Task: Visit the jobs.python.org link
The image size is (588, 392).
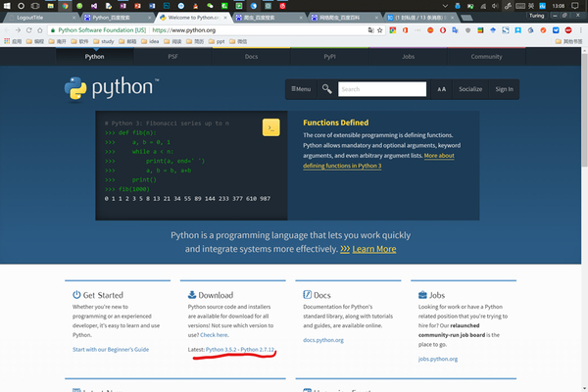Action: tap(438, 359)
